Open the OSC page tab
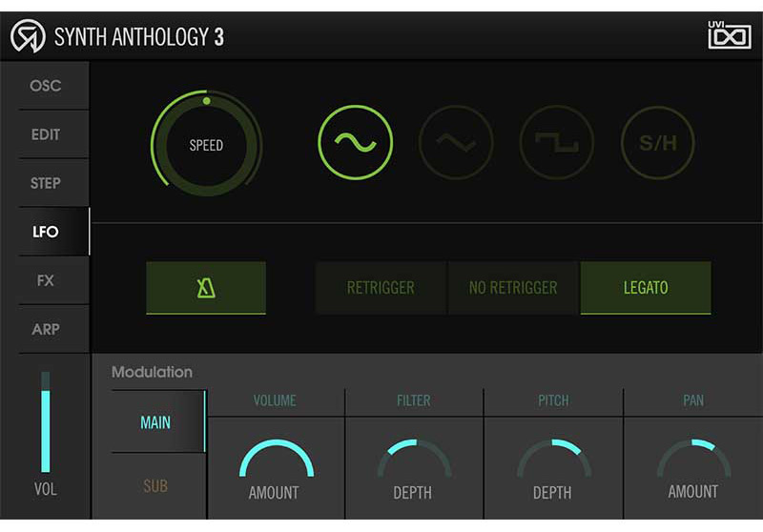 click(x=45, y=86)
